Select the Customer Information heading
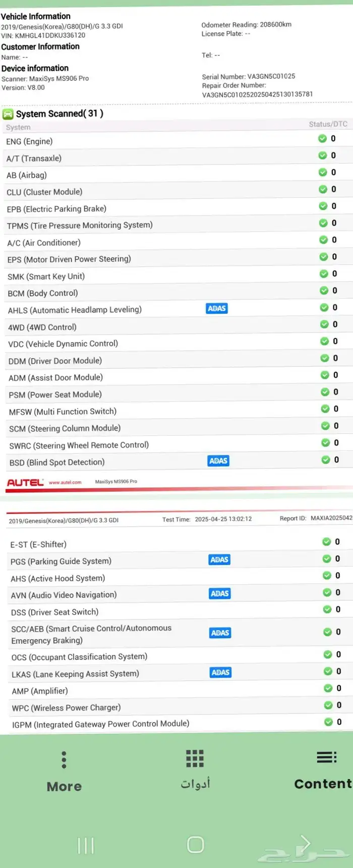The image size is (353, 868). coord(40,46)
